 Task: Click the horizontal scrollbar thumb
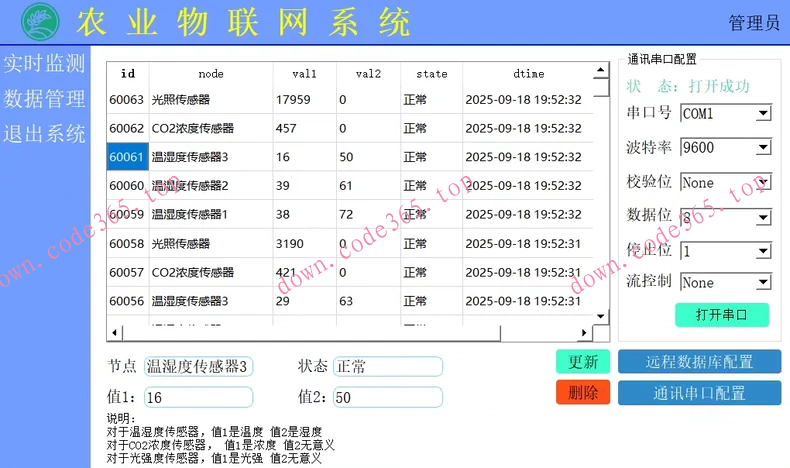pos(311,332)
